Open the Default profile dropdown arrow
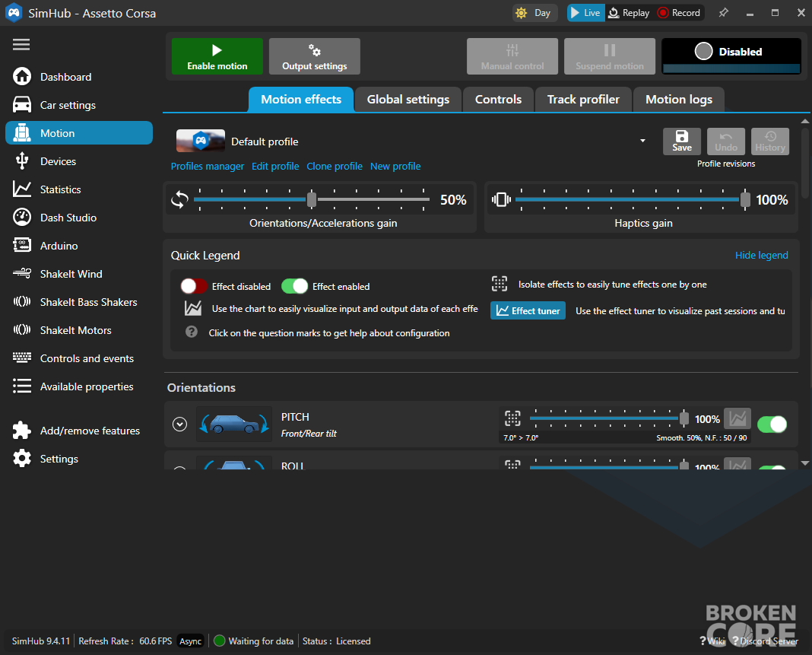The width and height of the screenshot is (812, 655). (x=642, y=141)
